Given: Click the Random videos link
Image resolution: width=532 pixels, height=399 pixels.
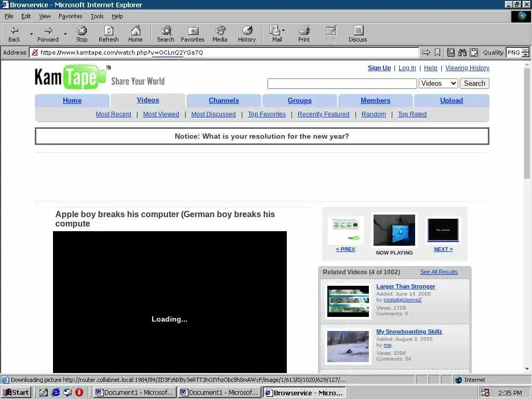Looking at the screenshot, I should (x=374, y=114).
